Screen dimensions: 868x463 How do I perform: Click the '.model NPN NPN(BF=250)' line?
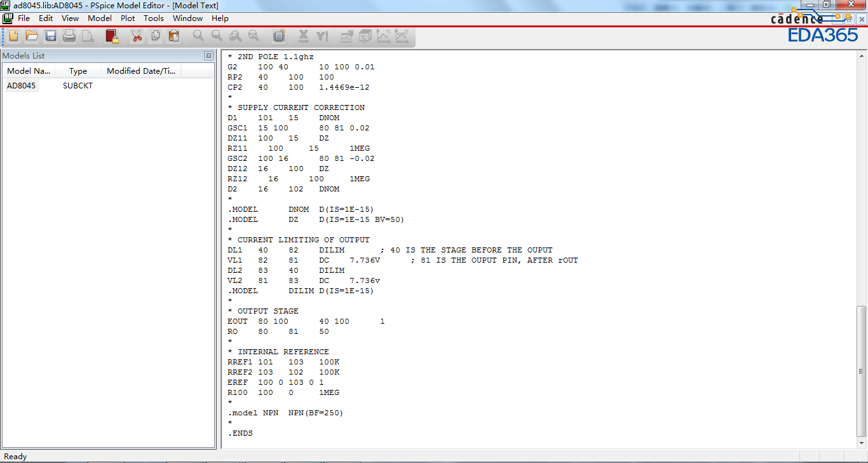tap(285, 413)
